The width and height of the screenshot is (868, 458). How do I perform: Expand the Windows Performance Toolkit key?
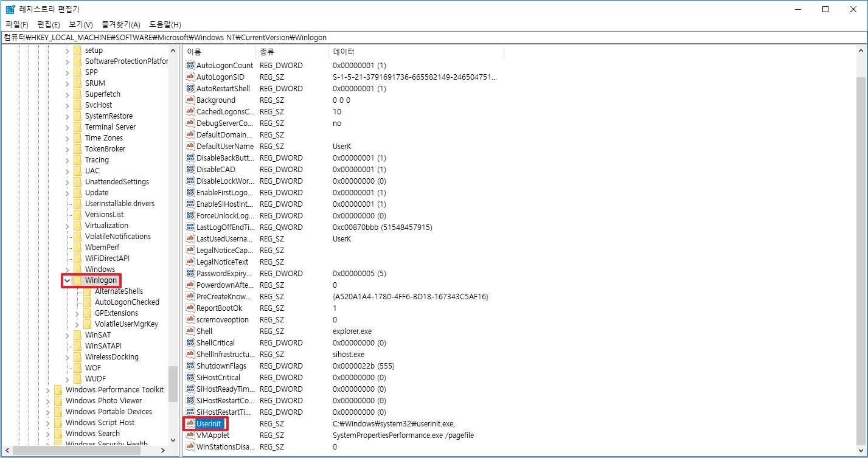click(47, 390)
